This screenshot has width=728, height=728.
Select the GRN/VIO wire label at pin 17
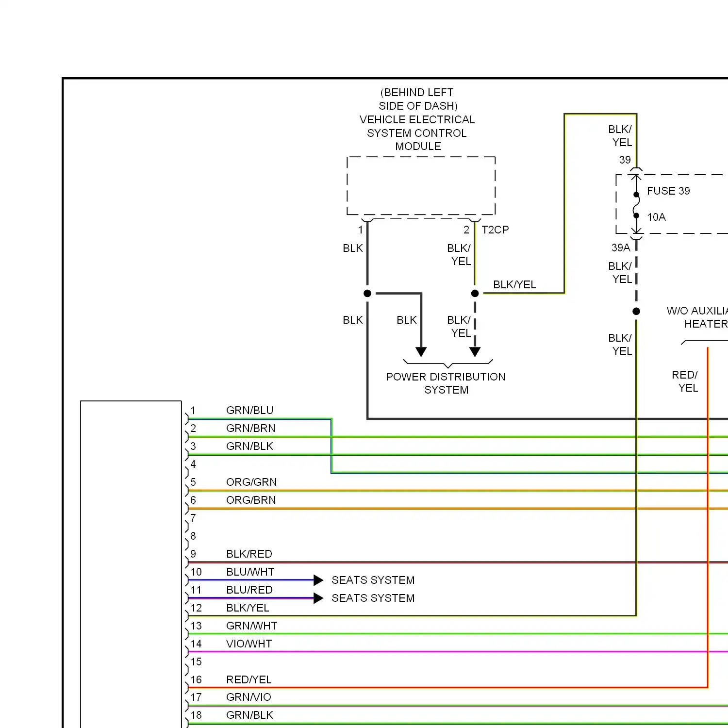248,697
